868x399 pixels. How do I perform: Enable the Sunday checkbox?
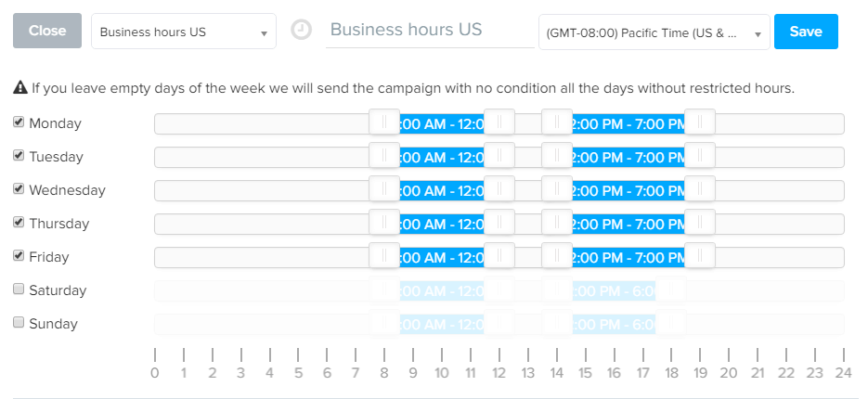pos(19,322)
